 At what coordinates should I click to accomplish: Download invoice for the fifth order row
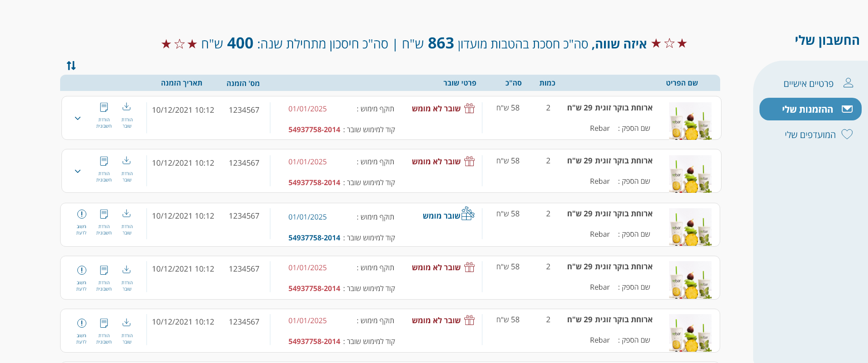click(104, 331)
